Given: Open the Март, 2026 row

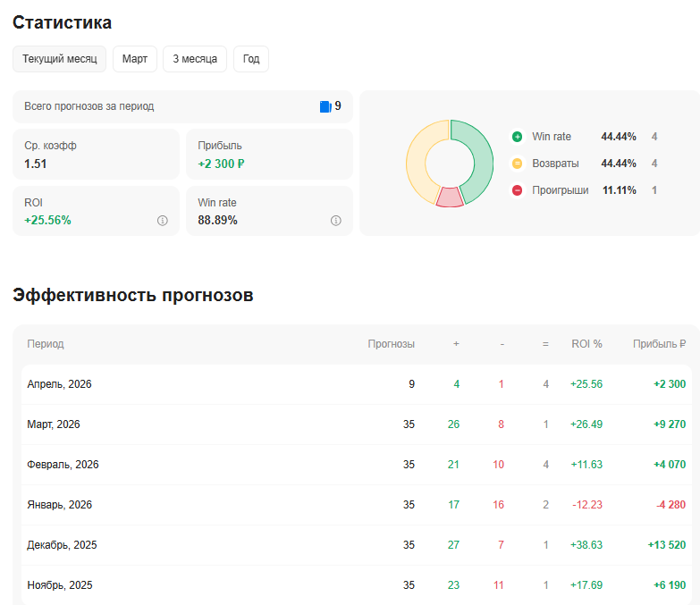Looking at the screenshot, I should click(54, 424).
